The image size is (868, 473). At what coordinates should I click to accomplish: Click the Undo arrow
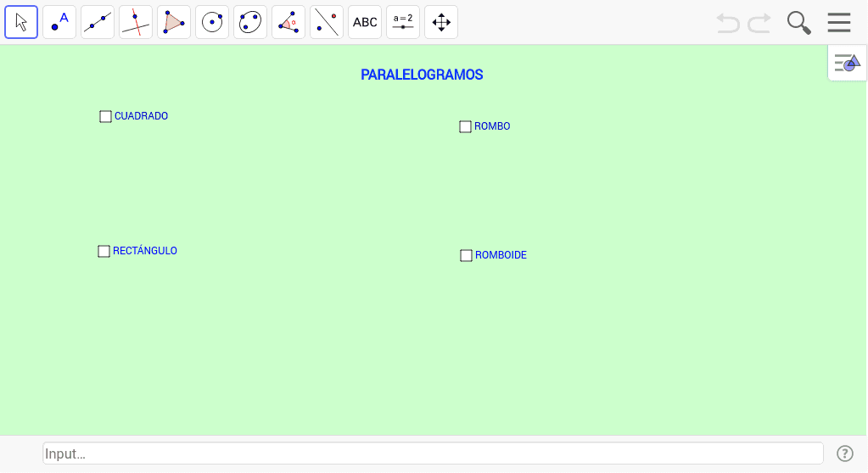coord(728,23)
